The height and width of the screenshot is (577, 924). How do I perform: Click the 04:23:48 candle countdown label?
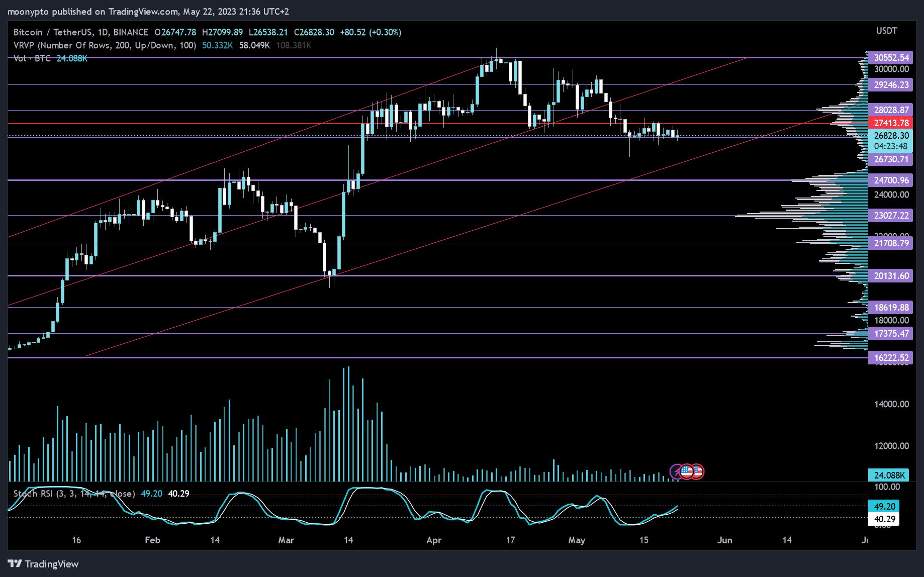pyautogui.click(x=891, y=147)
